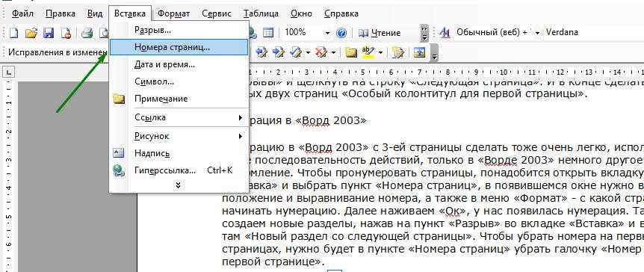Expand the style dropdown Обычный (веб)
The width and height of the screenshot is (644, 272).
pyautogui.click(x=538, y=33)
